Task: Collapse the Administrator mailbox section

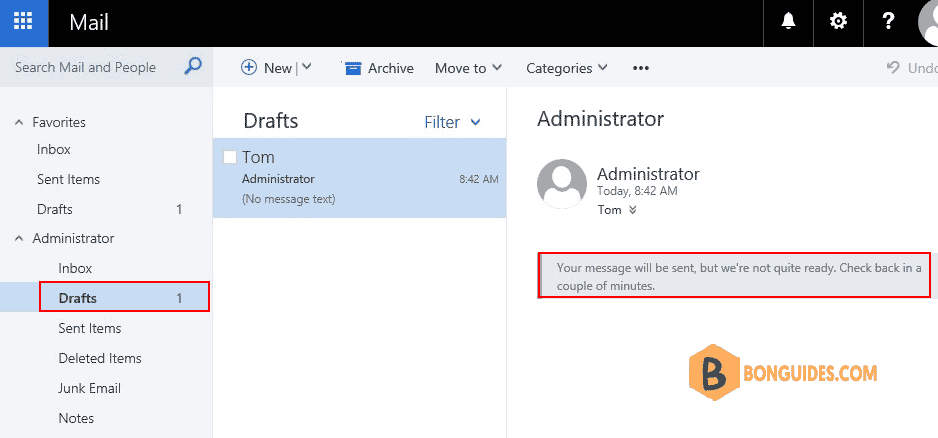Action: 20,238
